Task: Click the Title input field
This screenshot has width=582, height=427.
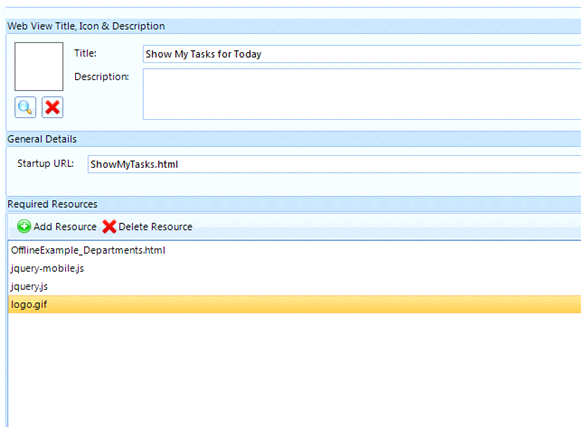Action: [x=362, y=54]
